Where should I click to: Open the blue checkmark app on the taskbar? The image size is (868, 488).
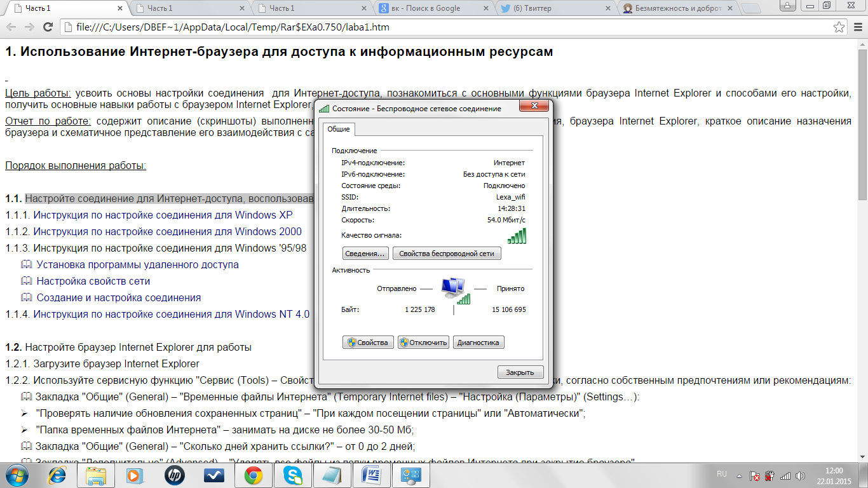(x=213, y=475)
